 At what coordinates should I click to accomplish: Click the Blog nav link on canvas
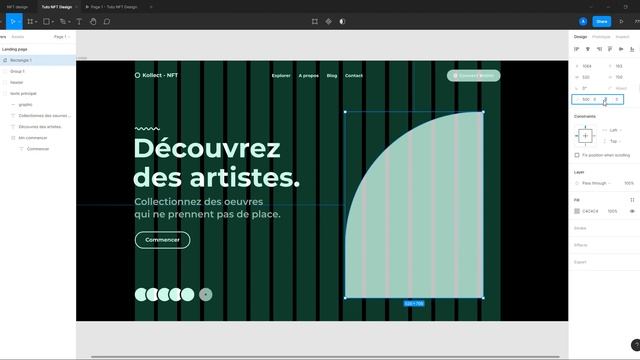coord(332,76)
